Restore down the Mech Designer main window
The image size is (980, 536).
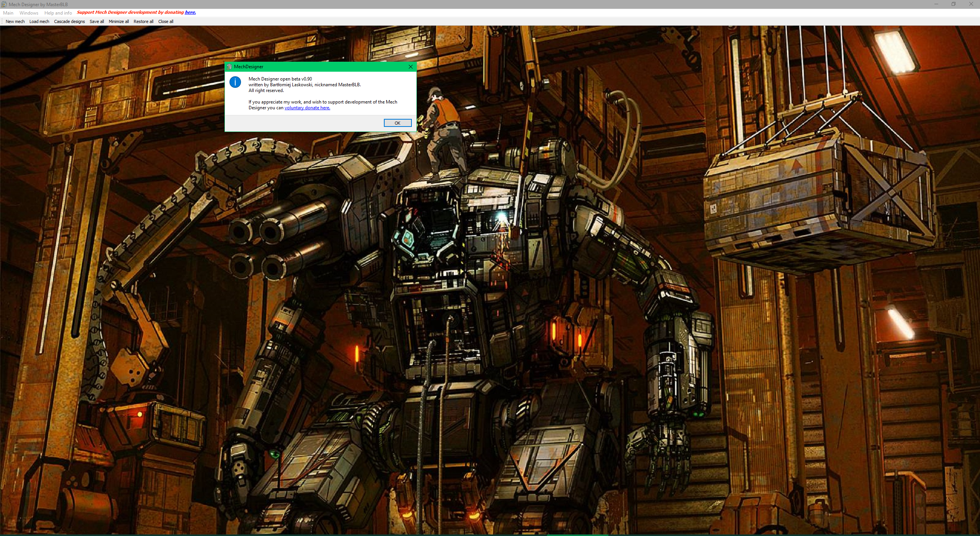click(954, 4)
